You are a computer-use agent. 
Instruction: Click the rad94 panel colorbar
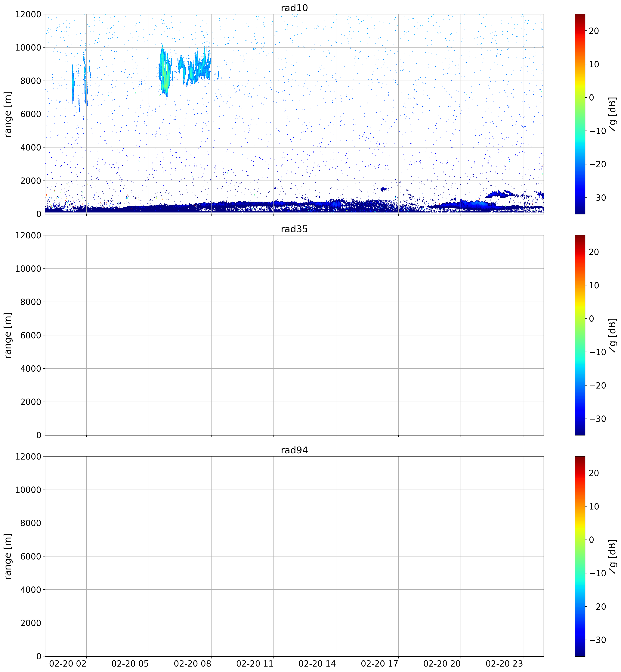[580, 556]
